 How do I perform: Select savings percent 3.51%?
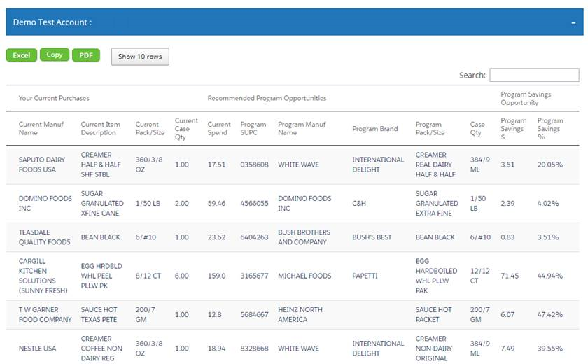coord(548,237)
